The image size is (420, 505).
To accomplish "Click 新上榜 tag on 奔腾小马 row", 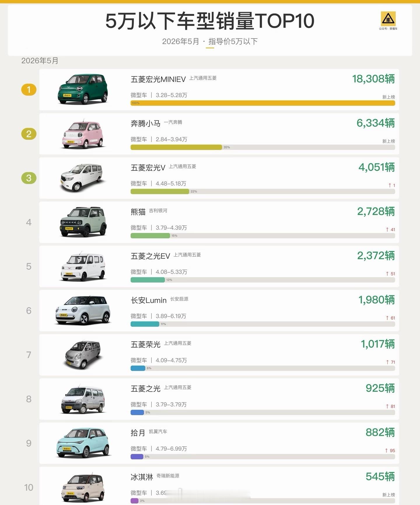I will click(388, 141).
